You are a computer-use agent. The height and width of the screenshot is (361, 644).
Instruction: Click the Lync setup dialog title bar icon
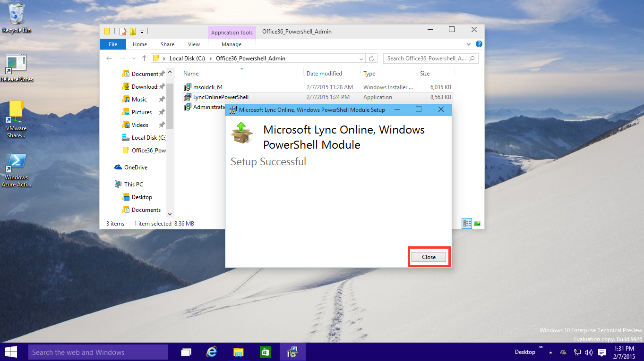232,110
